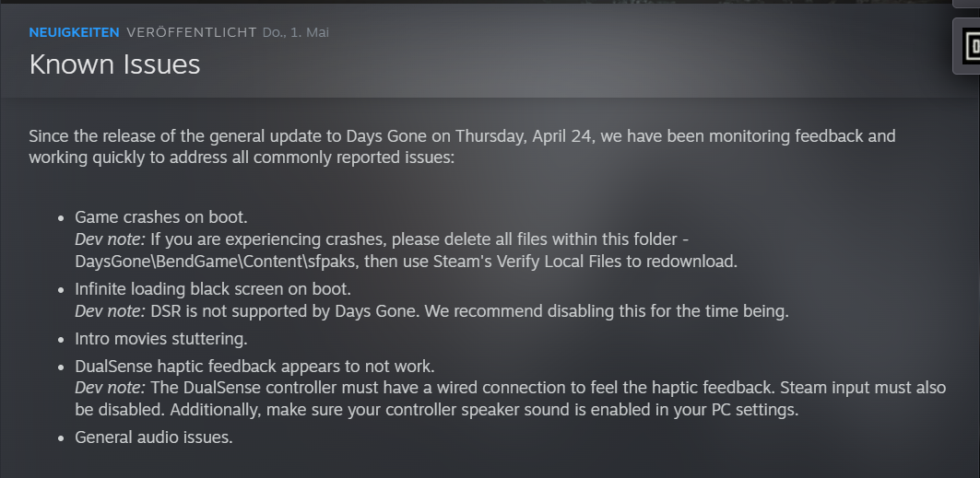Image resolution: width=980 pixels, height=478 pixels.
Task: Click the Dev note about wired DualSense connection
Action: [511, 399]
